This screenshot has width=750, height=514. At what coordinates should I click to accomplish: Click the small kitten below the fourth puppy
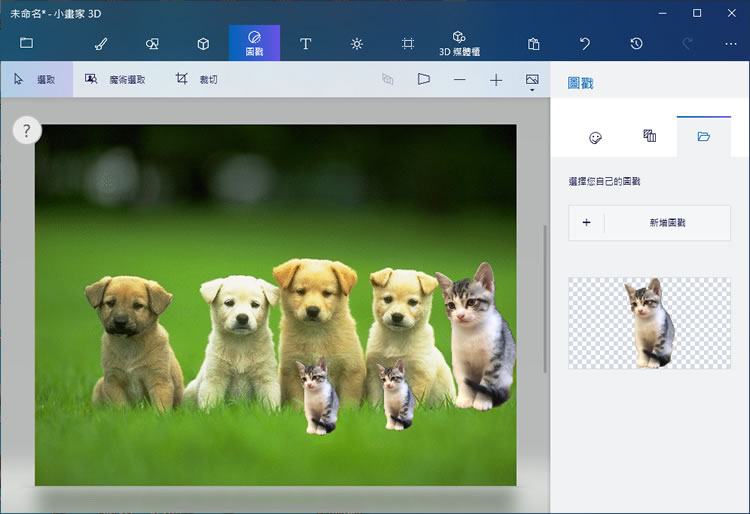click(396, 395)
